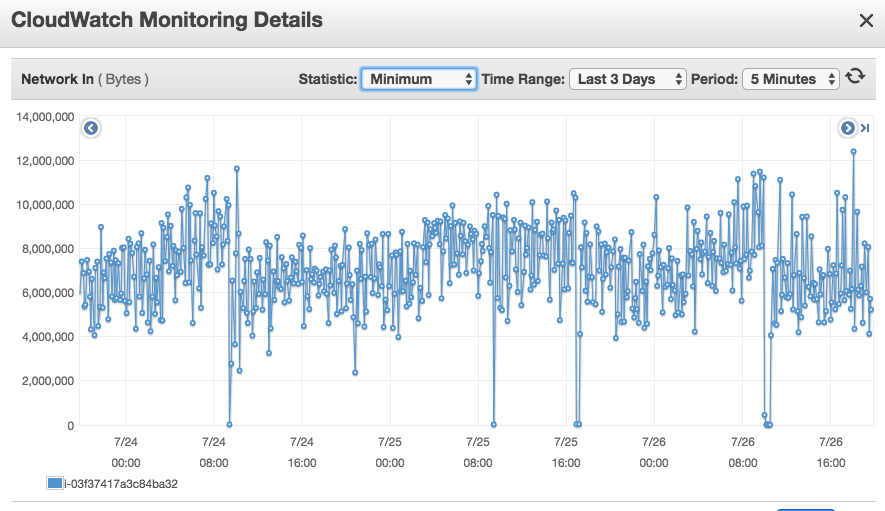Click the 2,000,000 y-axis label
The width and height of the screenshot is (885, 511).
48,381
